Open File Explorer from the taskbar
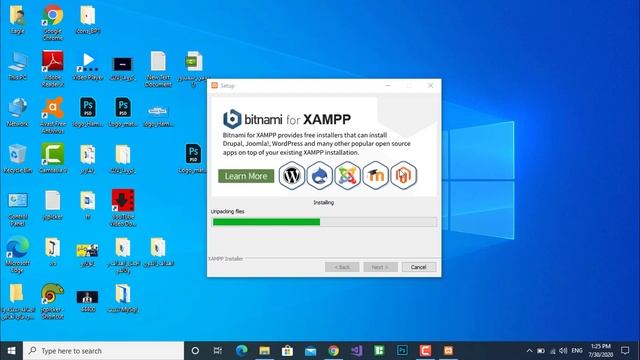Image resolution: width=640 pixels, height=360 pixels. (x=264, y=351)
